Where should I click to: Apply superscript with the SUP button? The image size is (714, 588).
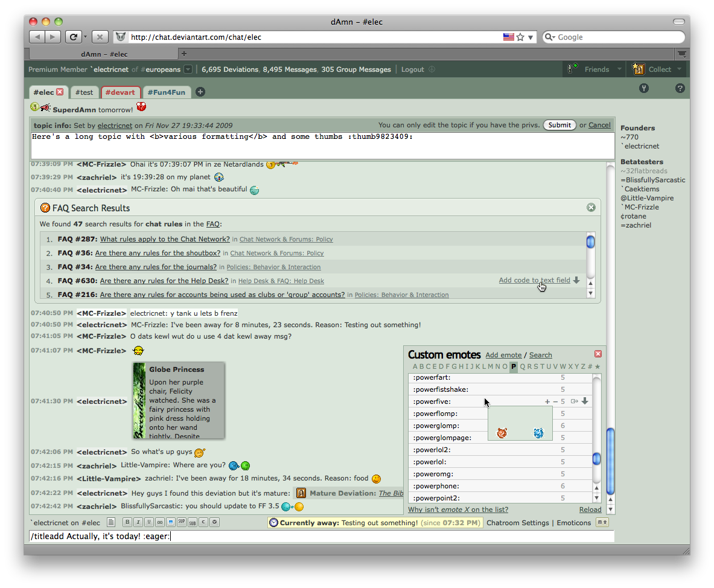click(x=182, y=522)
